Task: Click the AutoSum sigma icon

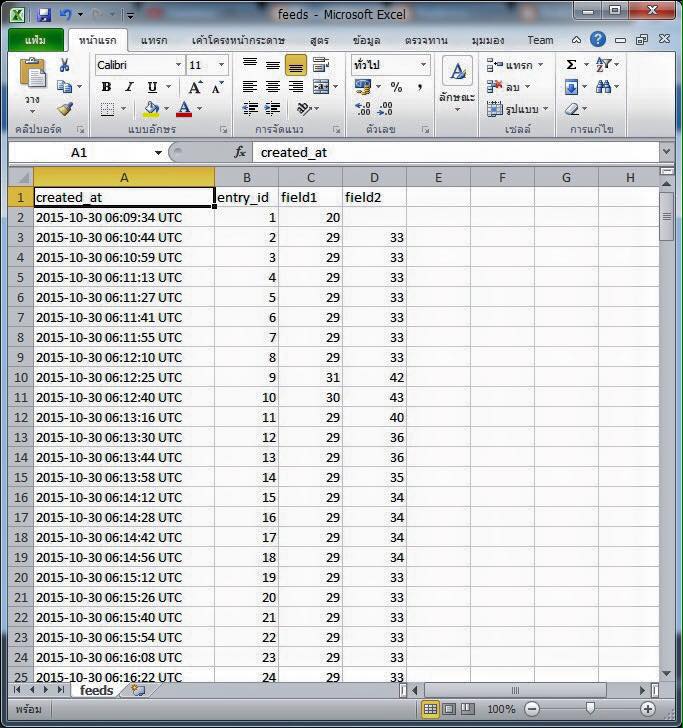Action: coord(572,65)
